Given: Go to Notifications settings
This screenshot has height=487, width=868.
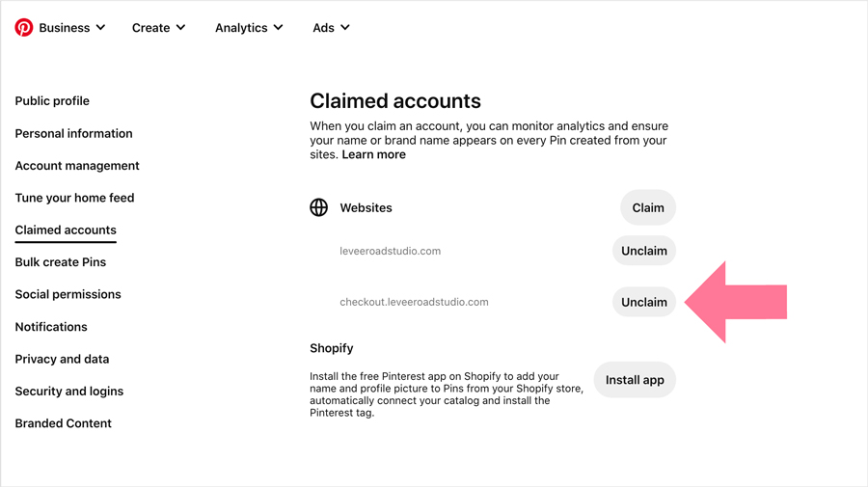Looking at the screenshot, I should [51, 327].
